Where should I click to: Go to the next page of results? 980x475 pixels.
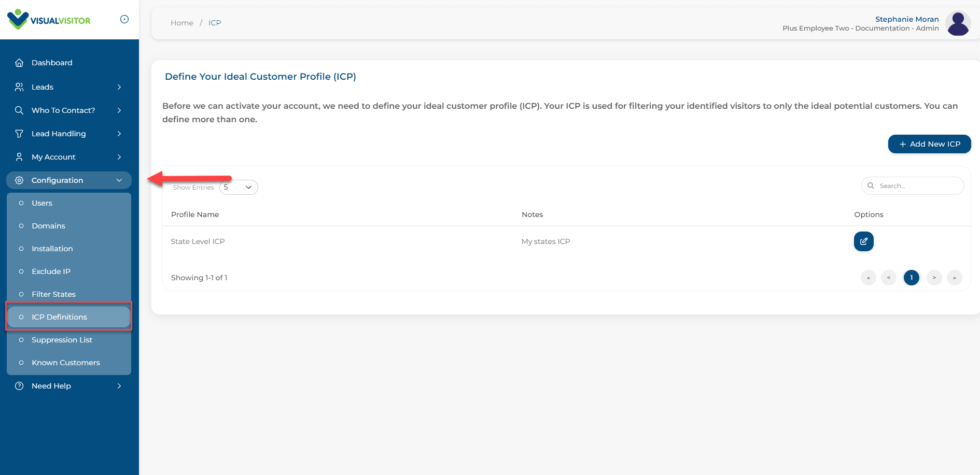coord(934,278)
